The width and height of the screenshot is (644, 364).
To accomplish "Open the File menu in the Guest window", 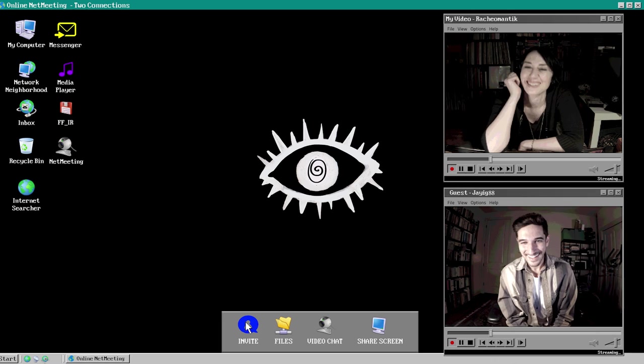I will click(x=451, y=203).
